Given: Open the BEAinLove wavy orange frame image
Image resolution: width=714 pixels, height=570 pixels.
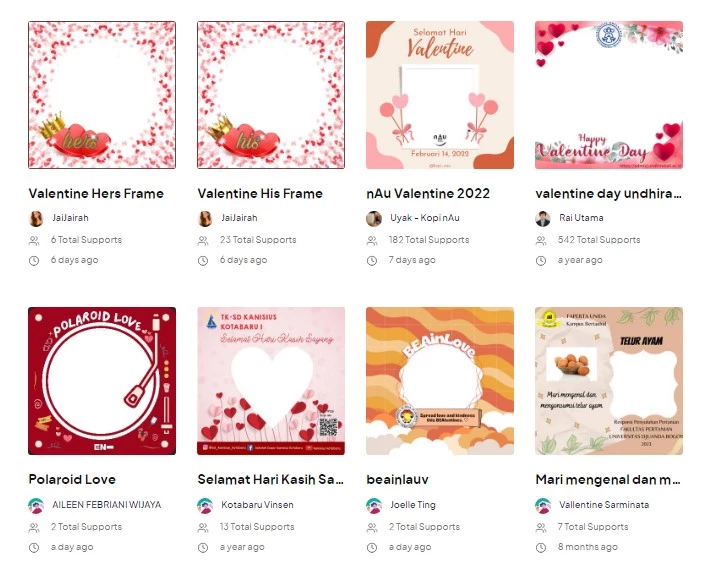Looking at the screenshot, I should 440,381.
